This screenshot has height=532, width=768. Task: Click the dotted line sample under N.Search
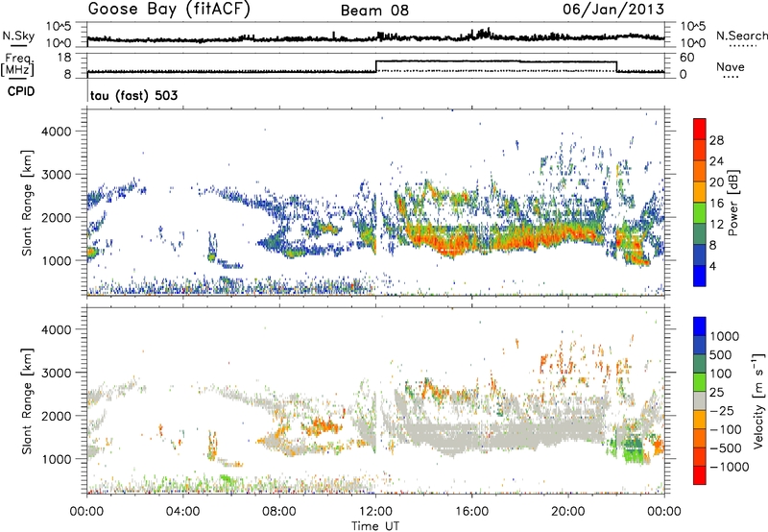pos(743,46)
